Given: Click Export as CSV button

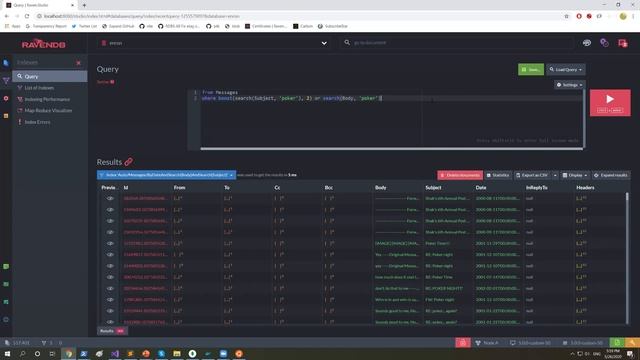Looking at the screenshot, I should coord(532,175).
